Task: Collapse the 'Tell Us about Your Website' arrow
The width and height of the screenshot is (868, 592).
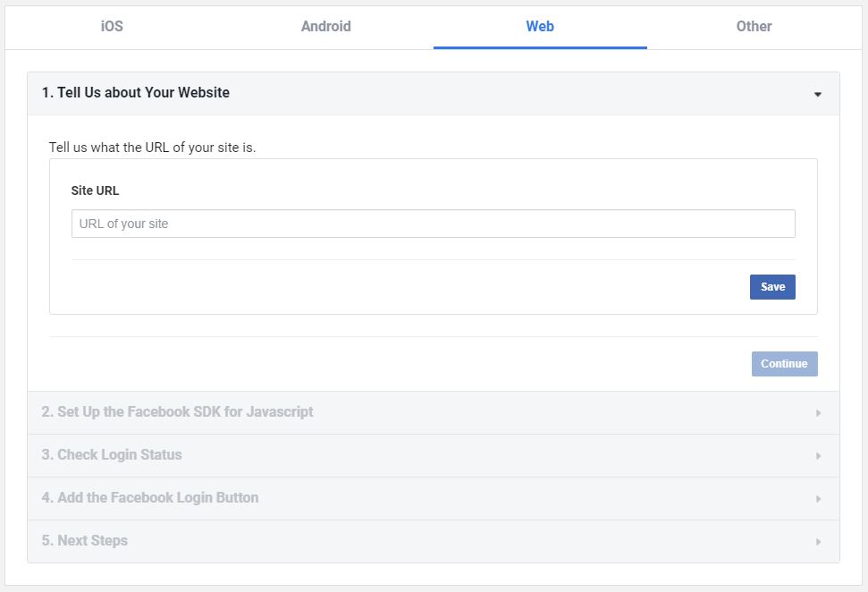Action: click(817, 95)
